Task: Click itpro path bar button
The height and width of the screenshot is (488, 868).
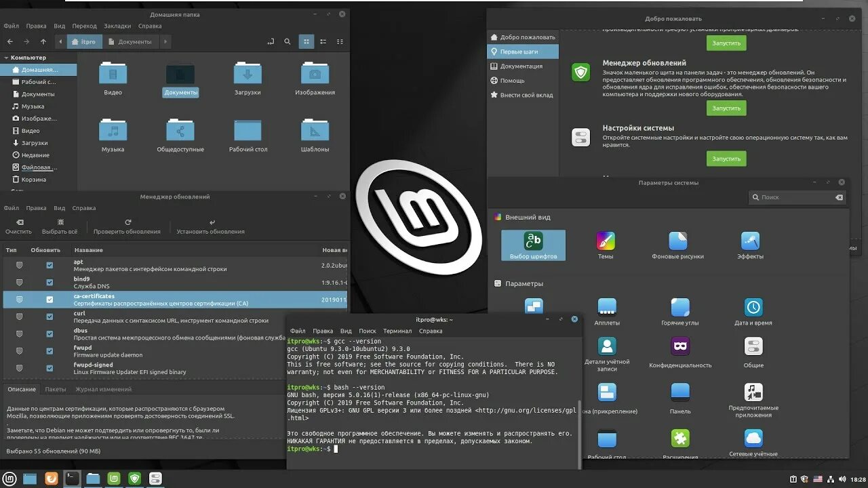Action: click(84, 41)
